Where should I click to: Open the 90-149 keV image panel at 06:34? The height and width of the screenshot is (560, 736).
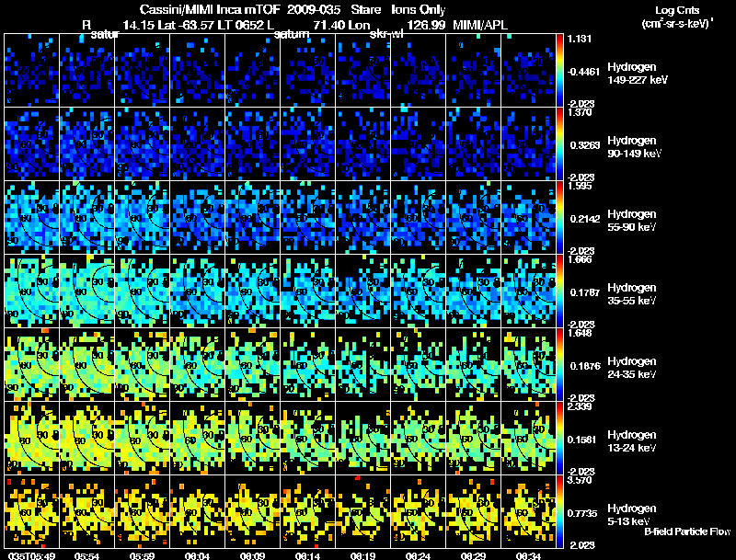[x=528, y=143]
